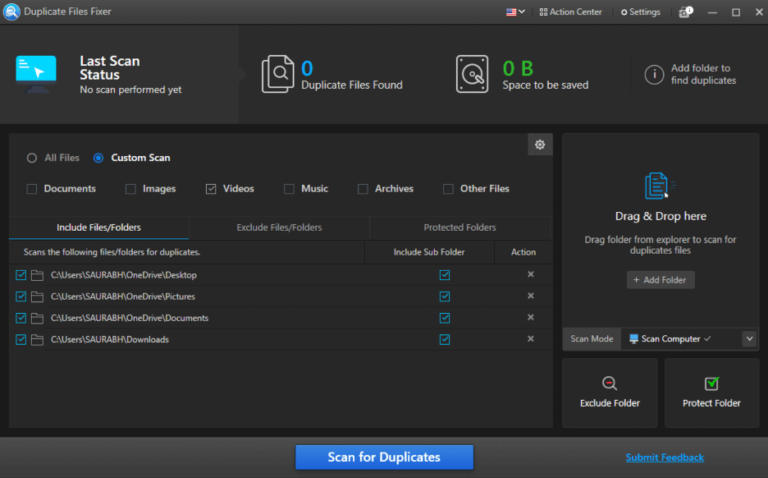Click the Scan for Duplicates button

[x=384, y=457]
